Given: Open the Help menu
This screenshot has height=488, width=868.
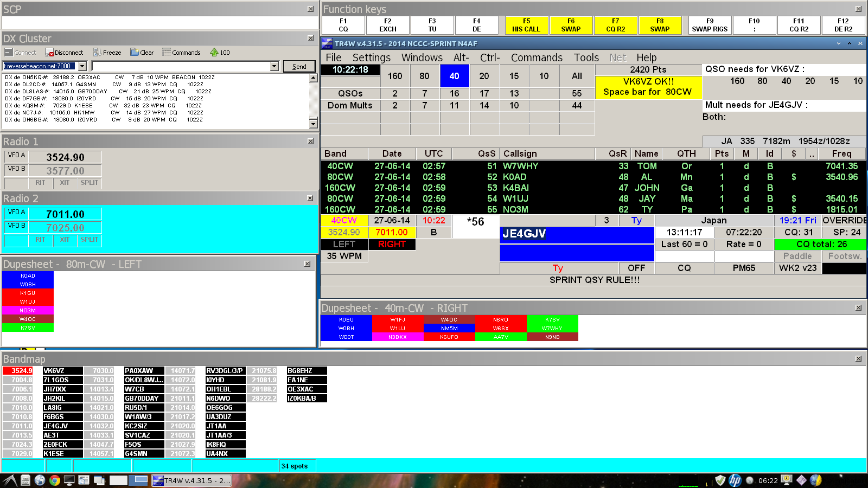Looking at the screenshot, I should (x=646, y=57).
